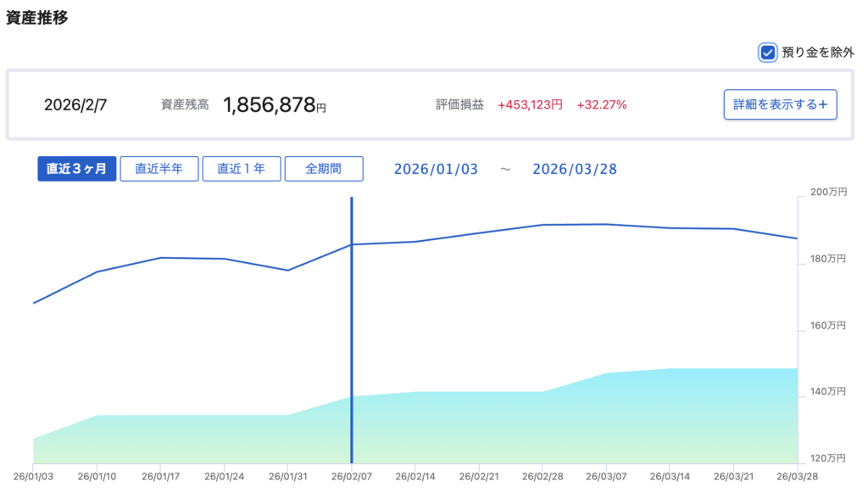The width and height of the screenshot is (868, 498).
Task: Click the +453,123円 valuation gain amount
Action: coord(530,105)
